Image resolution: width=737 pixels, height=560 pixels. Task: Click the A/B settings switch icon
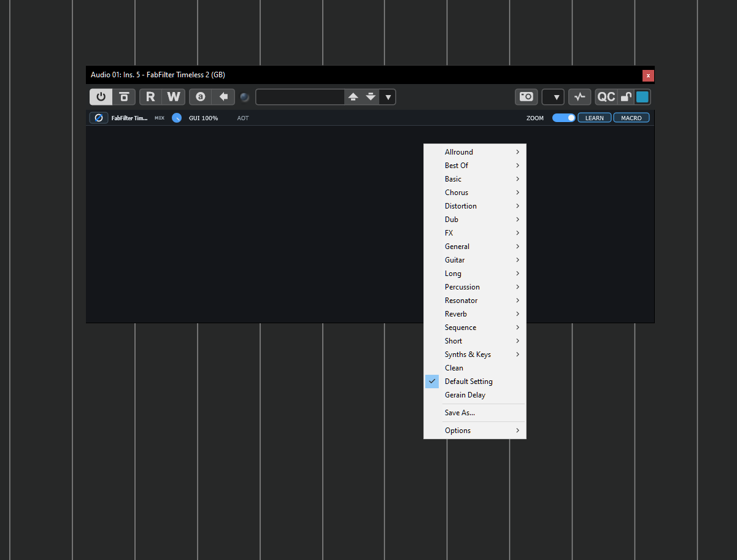tap(200, 97)
